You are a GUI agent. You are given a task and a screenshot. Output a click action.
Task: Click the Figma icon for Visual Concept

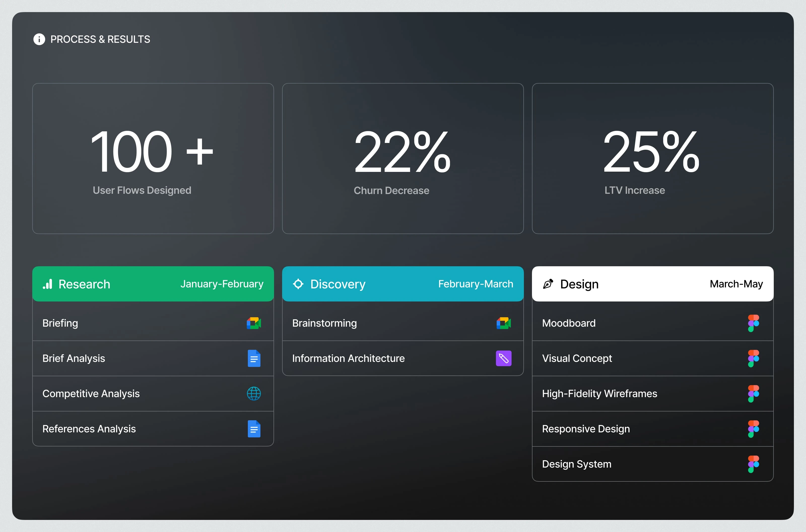[x=753, y=358]
